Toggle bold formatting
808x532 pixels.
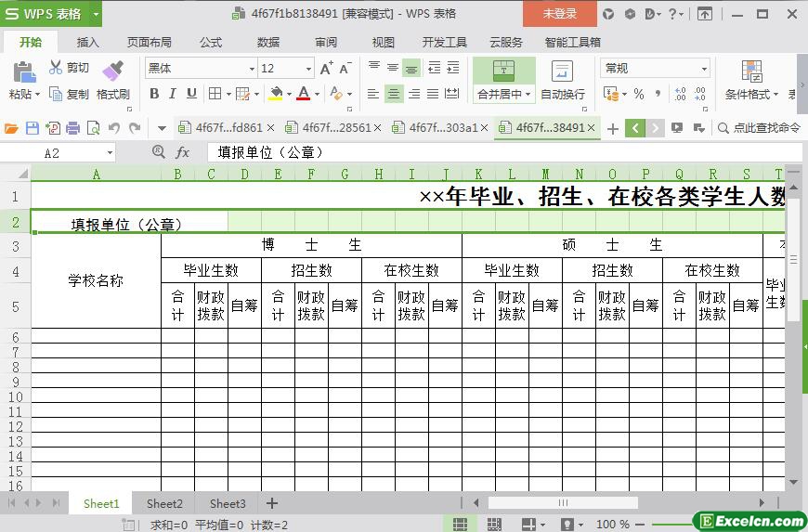pos(154,94)
